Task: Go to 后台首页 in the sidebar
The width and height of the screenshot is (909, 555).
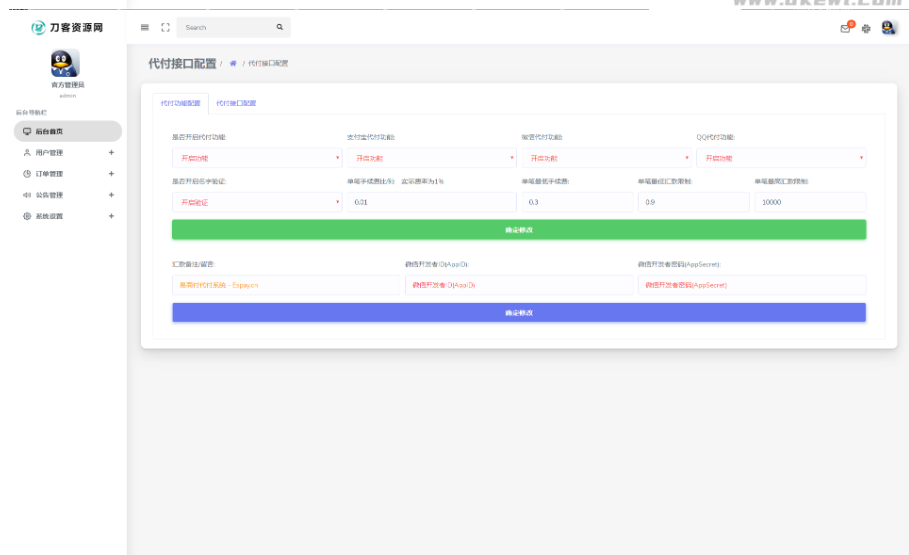Action: click(68, 132)
